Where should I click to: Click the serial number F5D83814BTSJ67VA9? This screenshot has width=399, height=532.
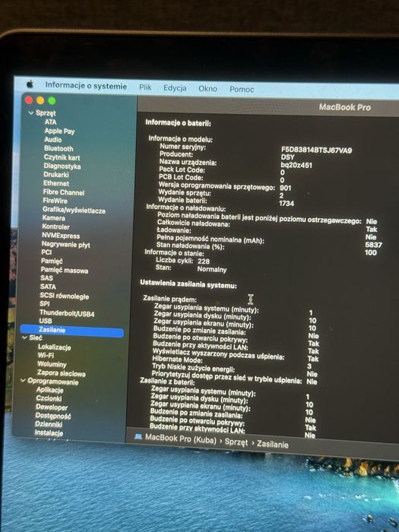(316, 150)
